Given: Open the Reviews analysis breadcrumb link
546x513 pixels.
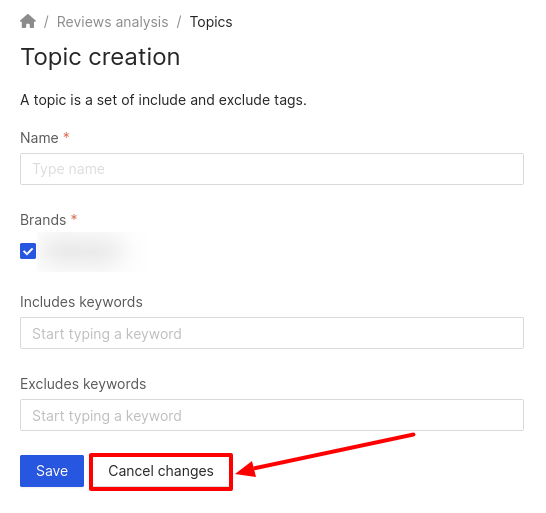Looking at the screenshot, I should pos(112,22).
